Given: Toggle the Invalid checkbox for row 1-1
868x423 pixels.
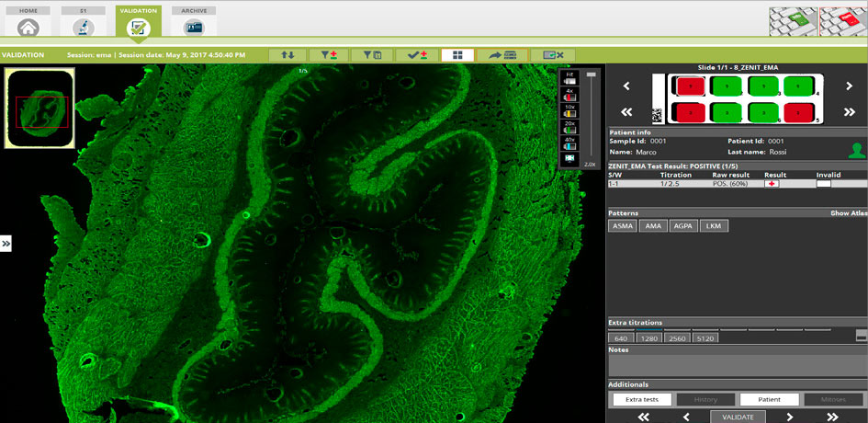Looking at the screenshot, I should [824, 184].
